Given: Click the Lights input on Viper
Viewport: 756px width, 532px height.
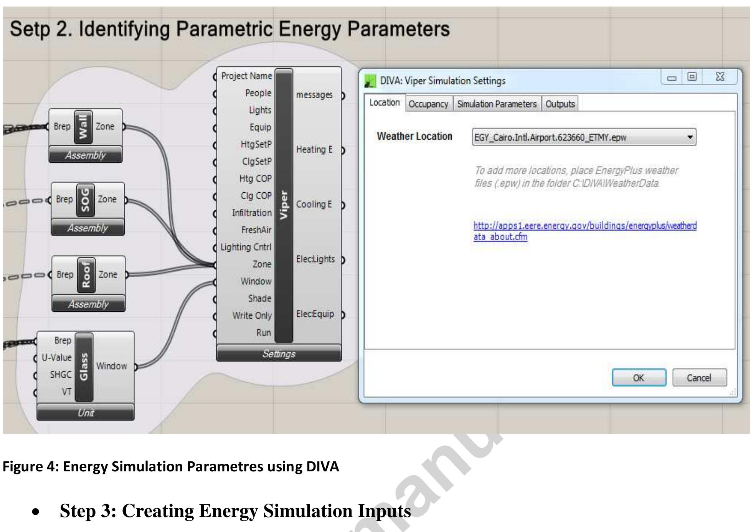Looking at the screenshot, I should click(x=260, y=110).
